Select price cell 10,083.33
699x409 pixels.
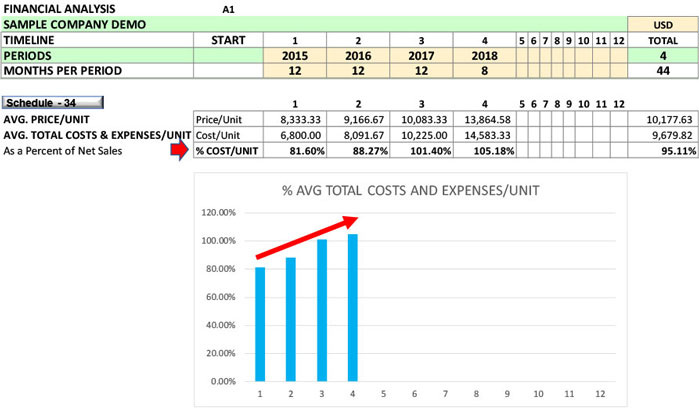[421, 120]
